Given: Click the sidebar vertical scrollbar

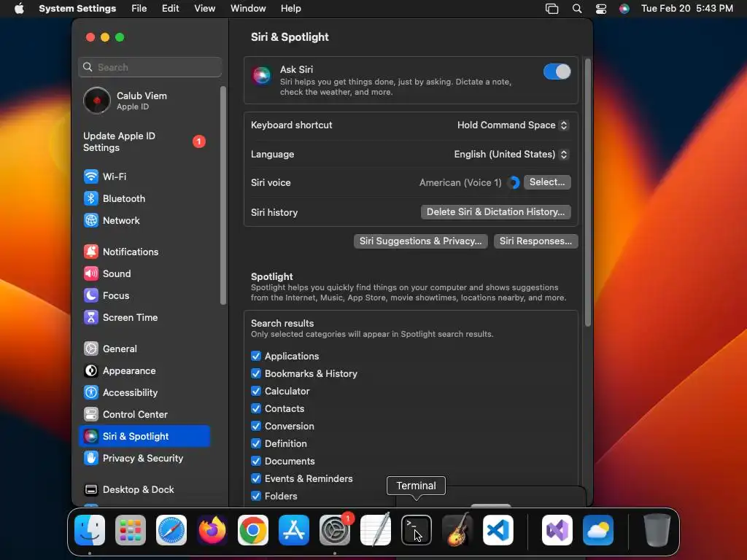Looking at the screenshot, I should point(223,195).
